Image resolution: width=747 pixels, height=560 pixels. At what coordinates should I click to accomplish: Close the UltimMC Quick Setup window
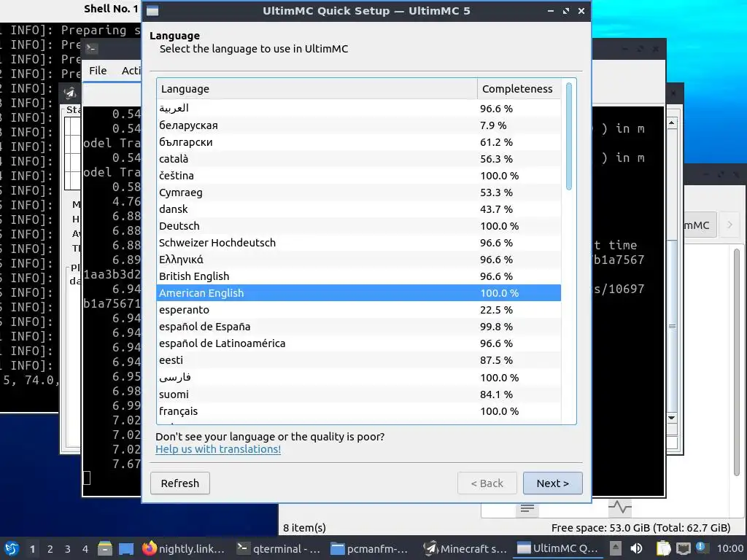[581, 11]
